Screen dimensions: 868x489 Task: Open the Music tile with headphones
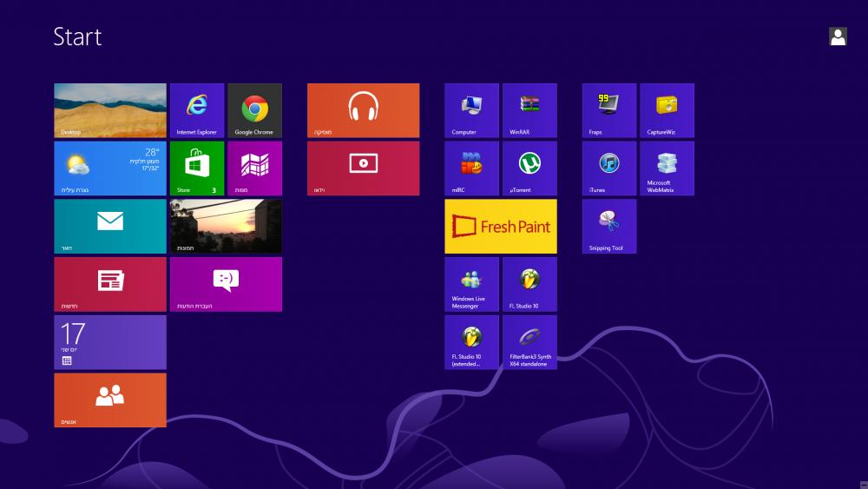363,110
